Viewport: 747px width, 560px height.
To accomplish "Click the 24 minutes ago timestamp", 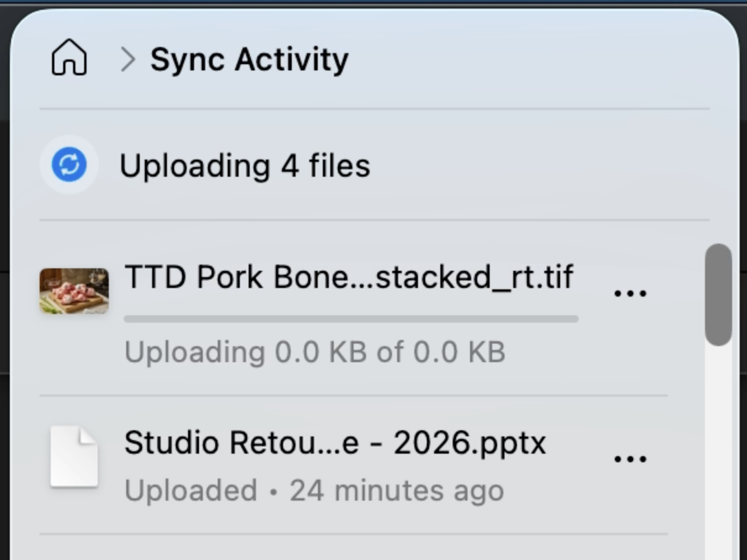I will pyautogui.click(x=397, y=491).
